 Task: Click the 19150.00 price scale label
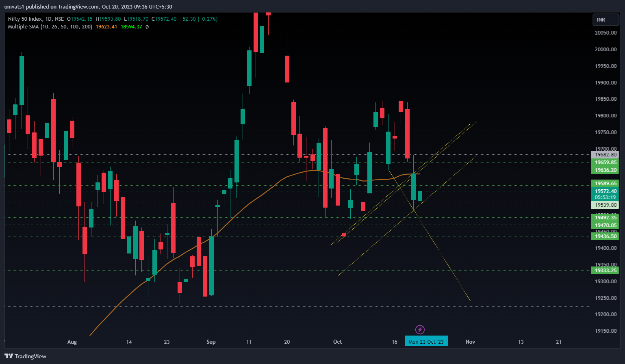(x=605, y=331)
